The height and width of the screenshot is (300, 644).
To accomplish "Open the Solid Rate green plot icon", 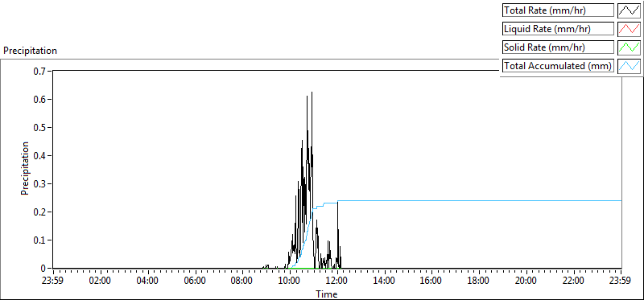I will (629, 47).
